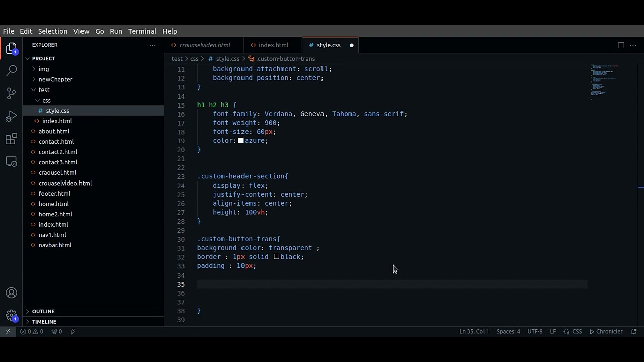The image size is (644, 362).
Task: Open the Manage gear menu
Action: [x=11, y=316]
